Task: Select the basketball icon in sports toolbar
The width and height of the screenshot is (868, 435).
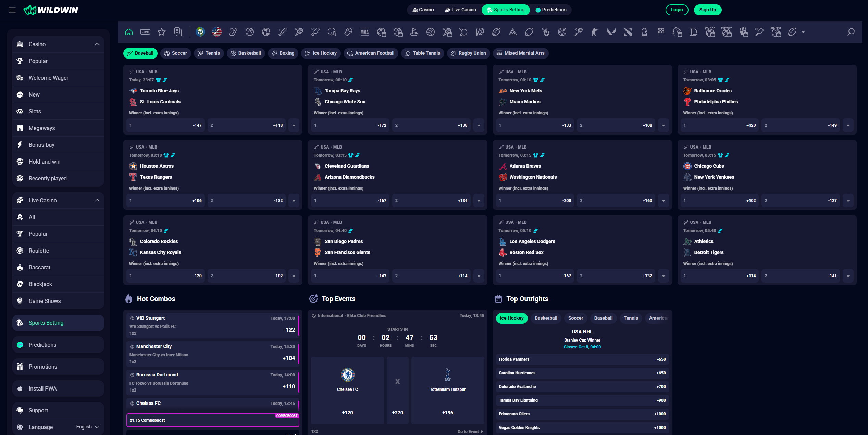Action: pos(250,32)
